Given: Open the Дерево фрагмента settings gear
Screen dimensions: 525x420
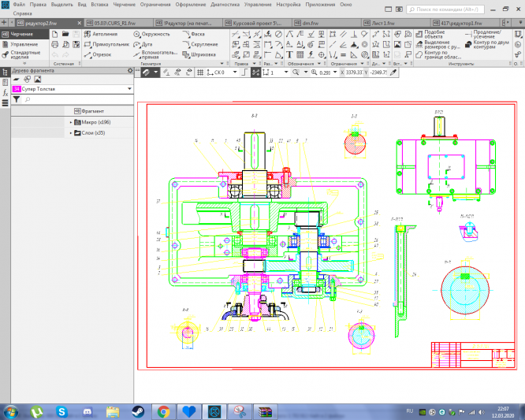Looking at the screenshot, I should pos(129,71).
